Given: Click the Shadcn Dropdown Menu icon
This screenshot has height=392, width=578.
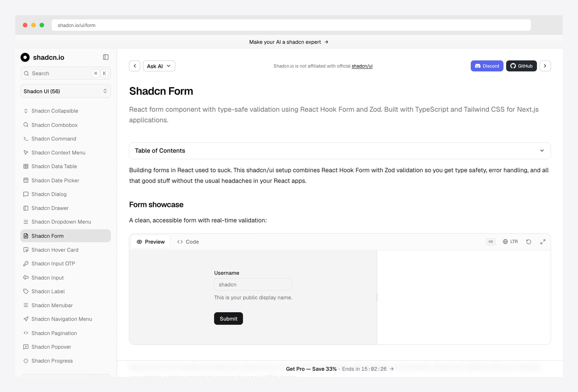Looking at the screenshot, I should pyautogui.click(x=26, y=222).
